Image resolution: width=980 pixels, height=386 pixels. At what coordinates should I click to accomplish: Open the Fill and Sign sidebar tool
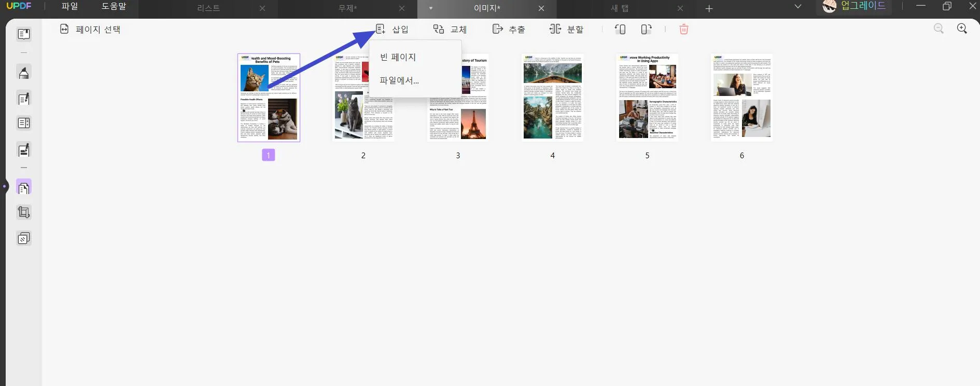[24, 150]
